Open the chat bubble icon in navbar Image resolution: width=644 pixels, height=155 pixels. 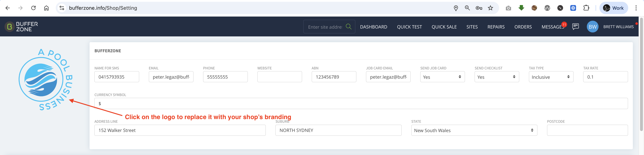[576, 27]
